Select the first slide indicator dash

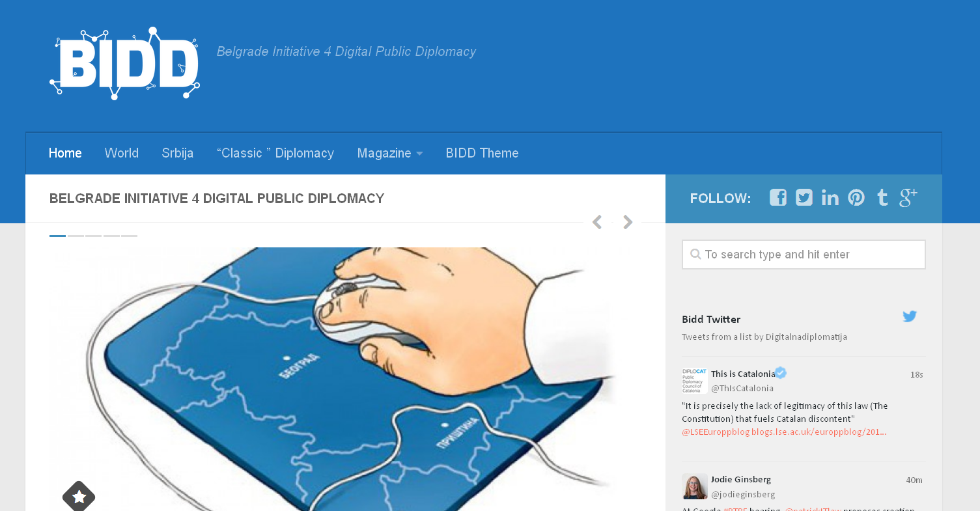tap(57, 236)
